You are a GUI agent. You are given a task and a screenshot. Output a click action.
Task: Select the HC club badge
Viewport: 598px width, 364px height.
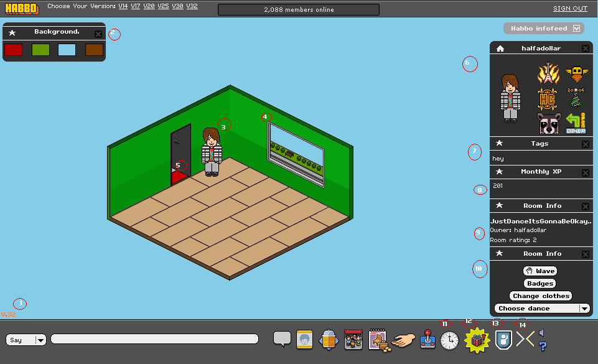coord(547,99)
